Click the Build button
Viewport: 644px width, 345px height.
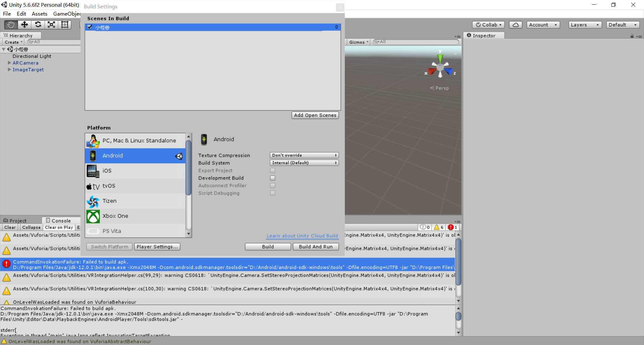[268, 247]
